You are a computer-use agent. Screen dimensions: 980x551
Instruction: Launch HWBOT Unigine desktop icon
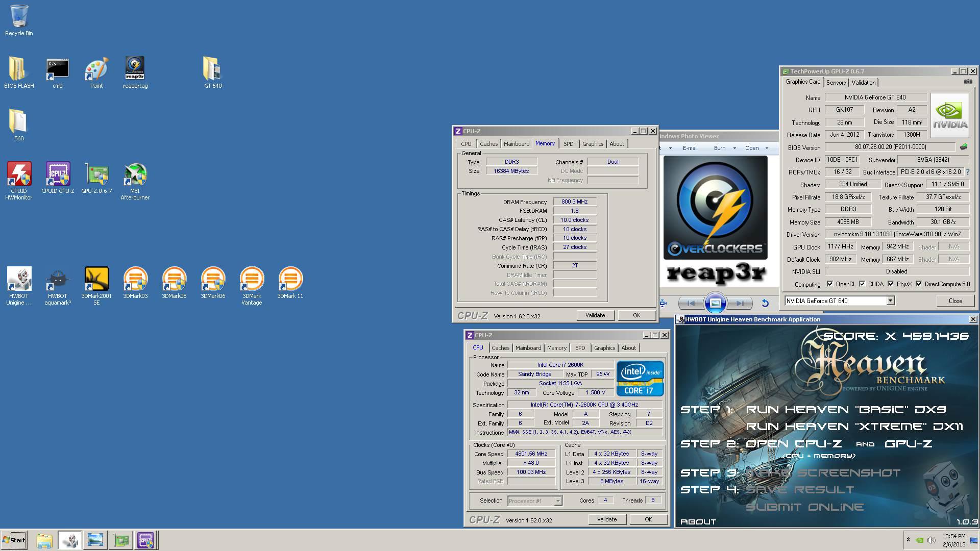19,286
